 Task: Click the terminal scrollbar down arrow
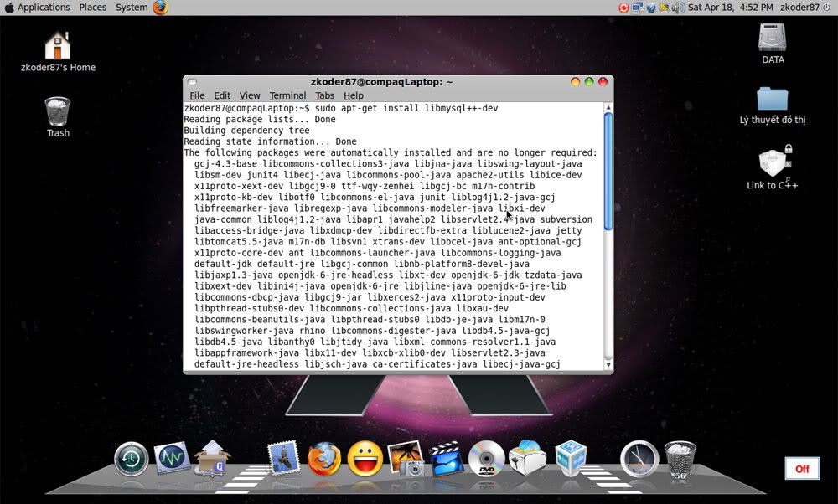[x=608, y=365]
